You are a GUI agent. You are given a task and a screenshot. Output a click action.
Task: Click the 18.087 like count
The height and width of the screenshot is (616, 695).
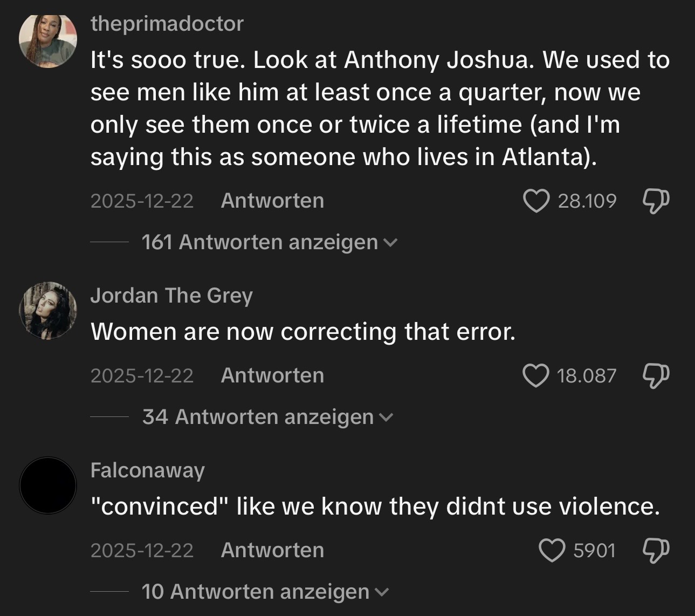[587, 375]
